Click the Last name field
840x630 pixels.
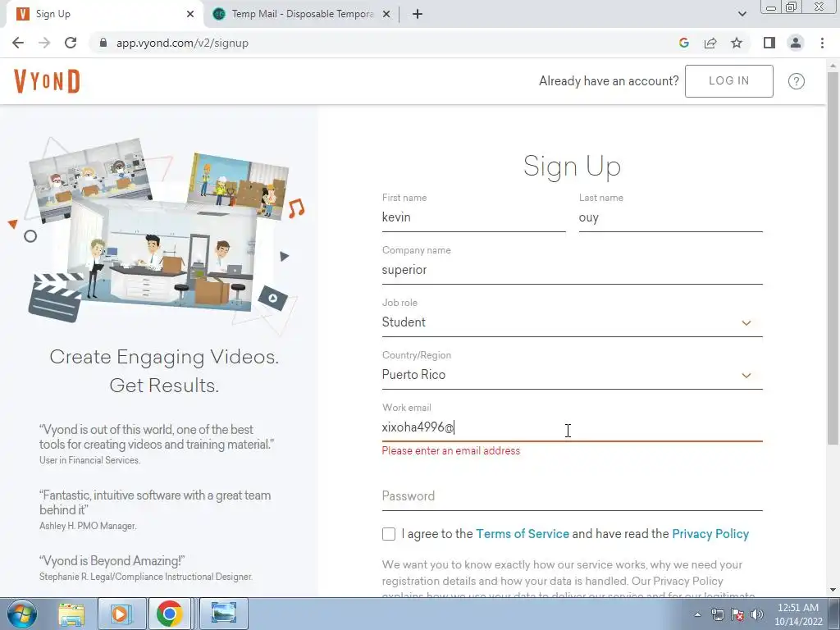671,217
